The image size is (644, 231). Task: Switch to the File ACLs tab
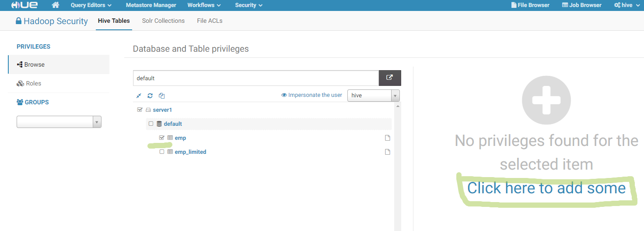[210, 21]
